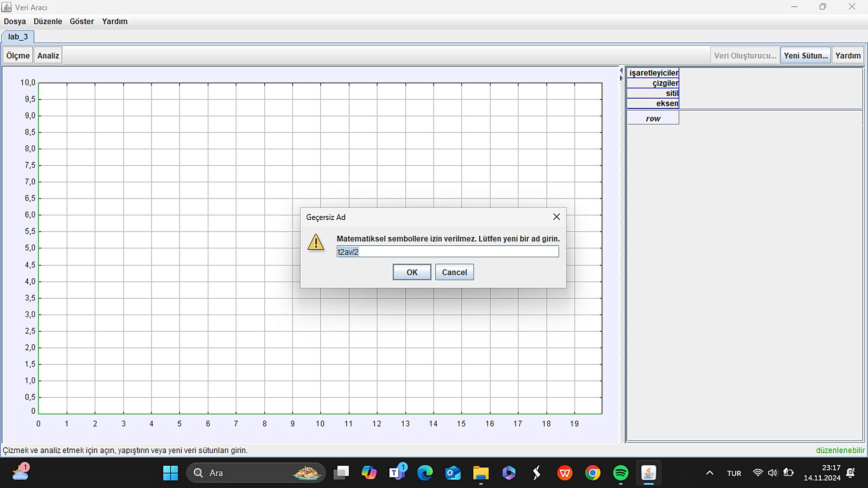Open the Düzenle menu
Viewport: 868px width, 488px height.
click(48, 21)
